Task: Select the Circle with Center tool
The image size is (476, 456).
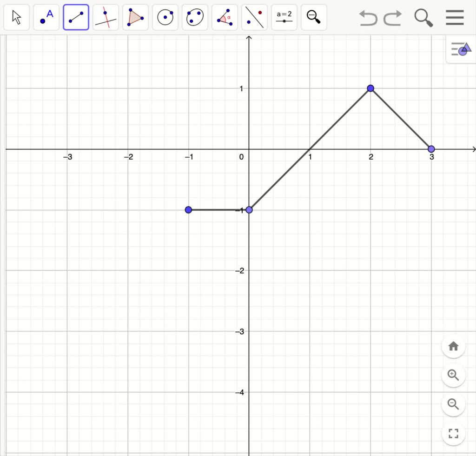Action: pos(165,17)
